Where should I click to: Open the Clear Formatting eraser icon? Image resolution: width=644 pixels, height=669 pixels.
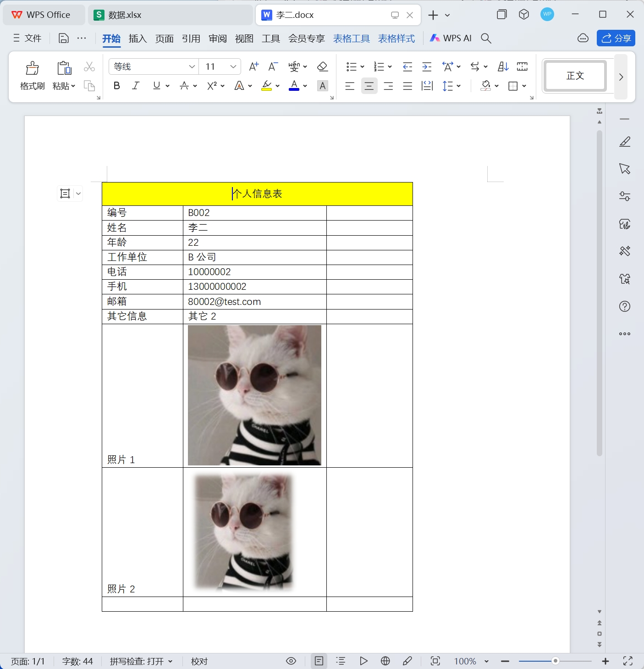(323, 66)
